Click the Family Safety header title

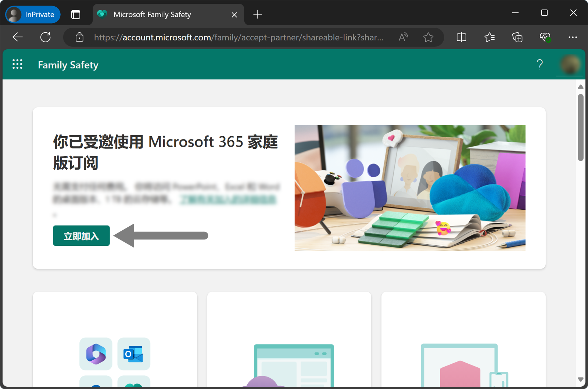(68, 65)
